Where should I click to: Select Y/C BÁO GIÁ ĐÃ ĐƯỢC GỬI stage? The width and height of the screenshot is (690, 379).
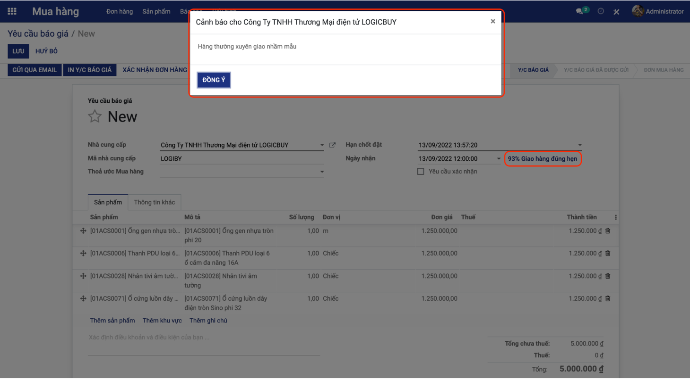(596, 70)
